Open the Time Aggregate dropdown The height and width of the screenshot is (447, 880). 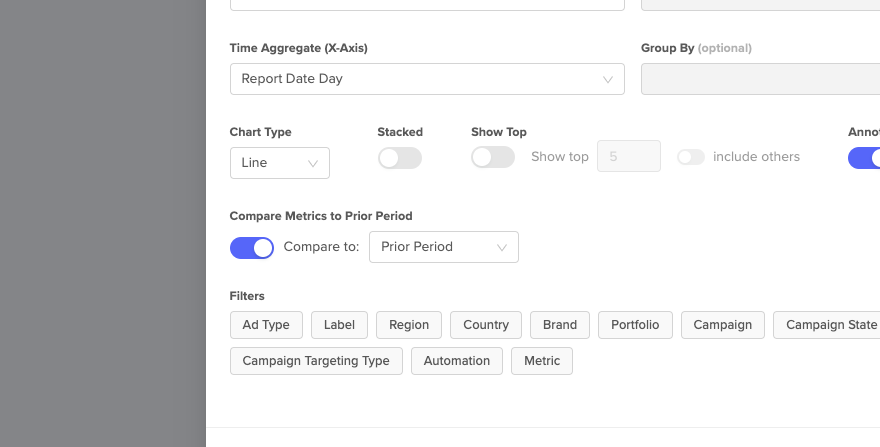427,79
